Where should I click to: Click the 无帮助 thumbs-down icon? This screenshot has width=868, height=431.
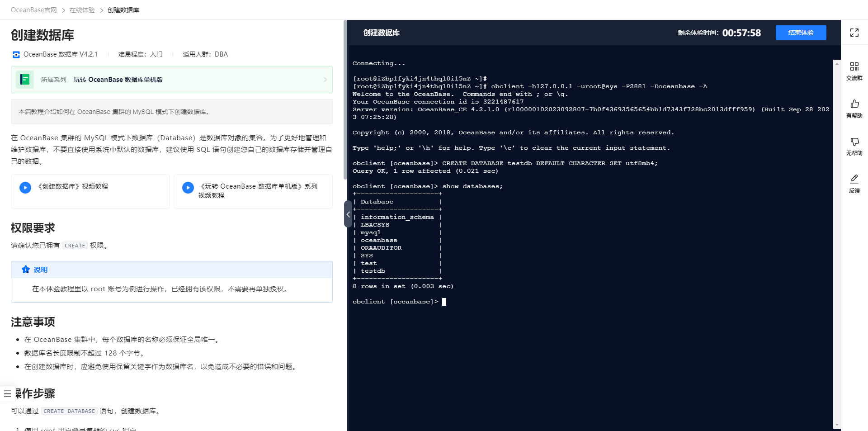(x=854, y=142)
